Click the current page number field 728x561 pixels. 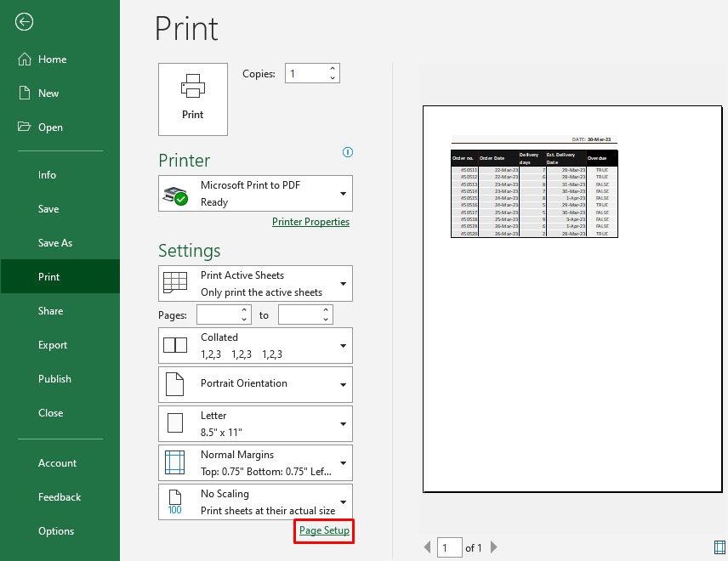pyautogui.click(x=450, y=547)
